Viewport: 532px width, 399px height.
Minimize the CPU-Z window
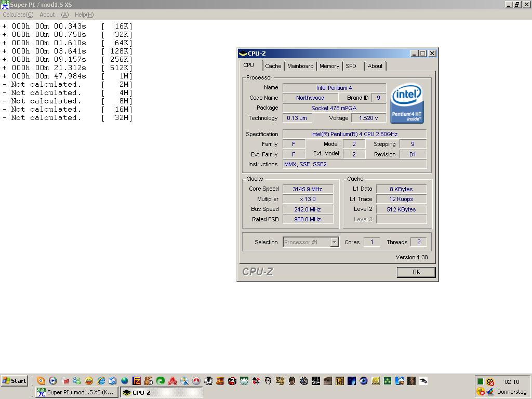pyautogui.click(x=414, y=54)
